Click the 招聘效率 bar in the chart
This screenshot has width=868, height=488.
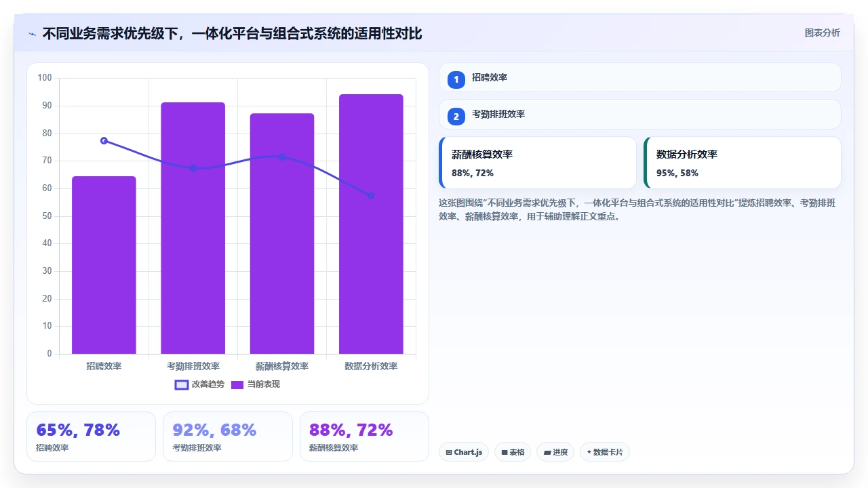point(104,265)
